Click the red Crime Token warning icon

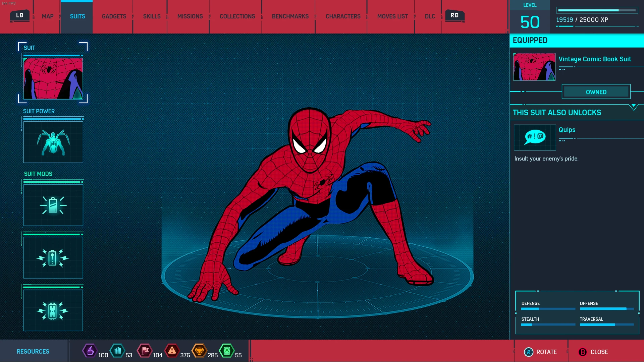[172, 351]
